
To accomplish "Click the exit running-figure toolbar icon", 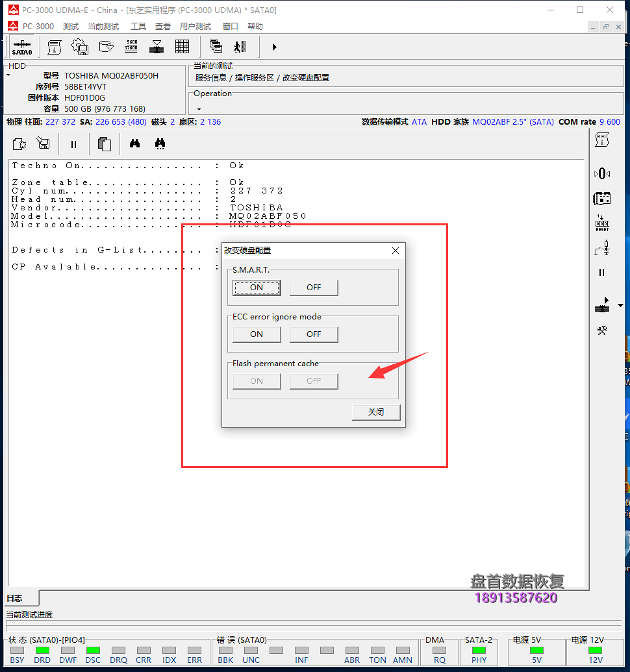I will point(240,46).
